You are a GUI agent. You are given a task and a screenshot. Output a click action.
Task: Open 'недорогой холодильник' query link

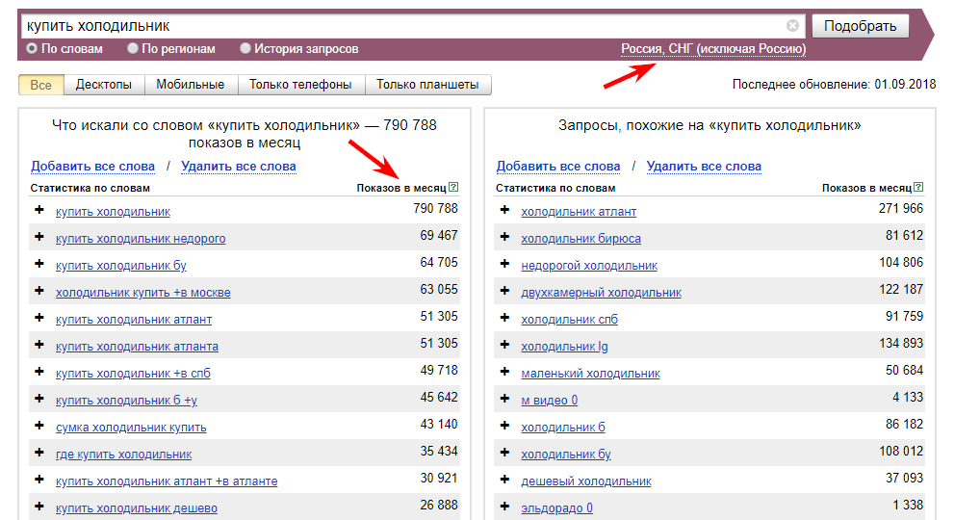pyautogui.click(x=589, y=265)
